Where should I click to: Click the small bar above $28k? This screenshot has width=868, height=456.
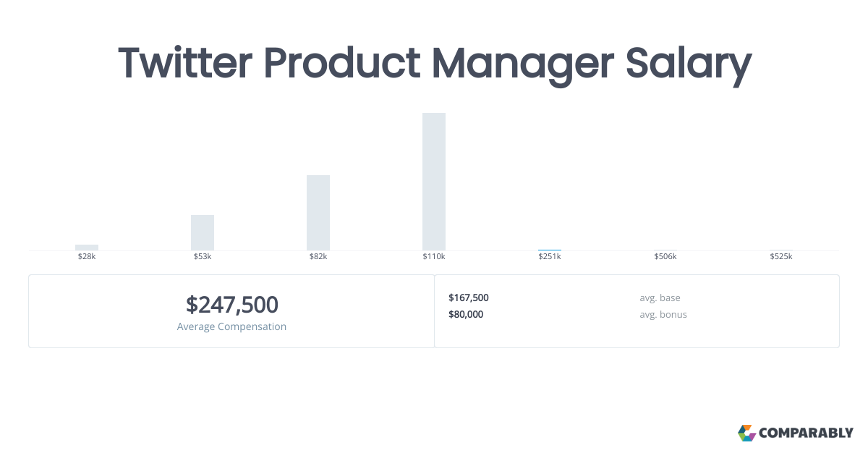87,248
